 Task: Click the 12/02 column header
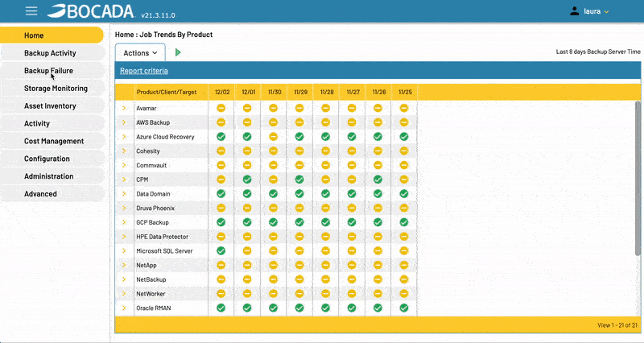[x=222, y=92]
